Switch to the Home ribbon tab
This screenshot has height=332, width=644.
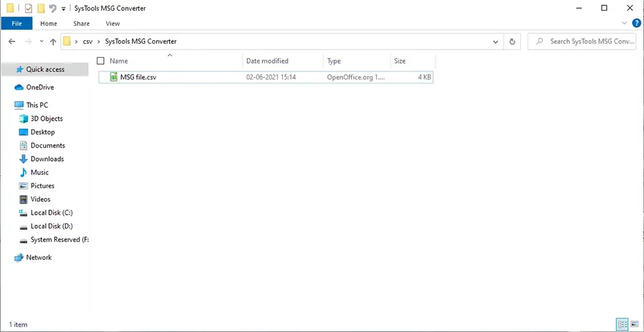(x=48, y=23)
